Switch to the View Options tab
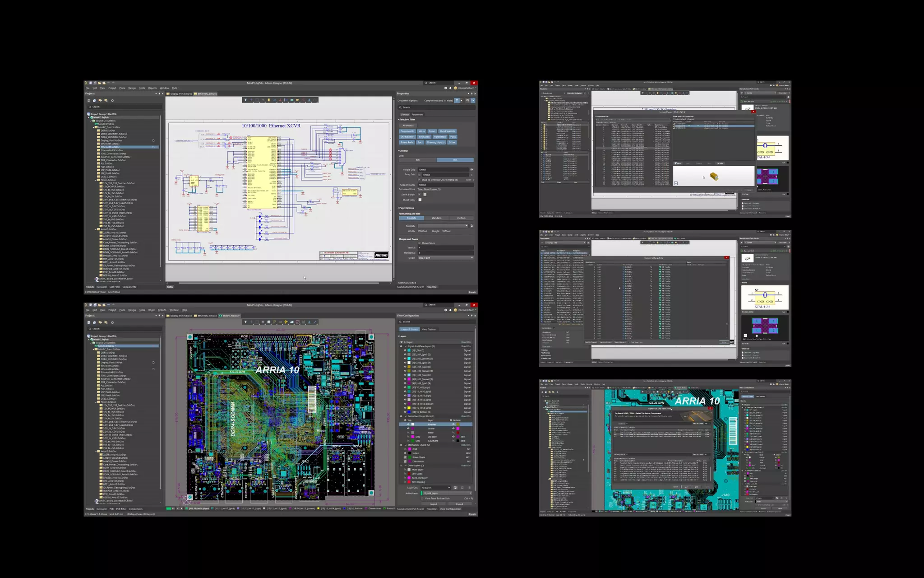Screen dimensions: 924x578 pos(429,329)
